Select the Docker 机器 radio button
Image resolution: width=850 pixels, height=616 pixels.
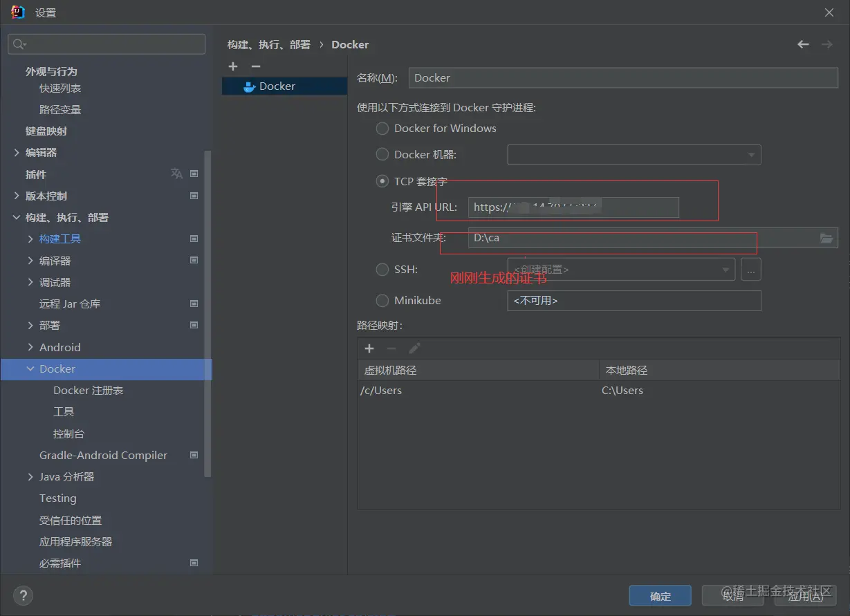tap(382, 154)
